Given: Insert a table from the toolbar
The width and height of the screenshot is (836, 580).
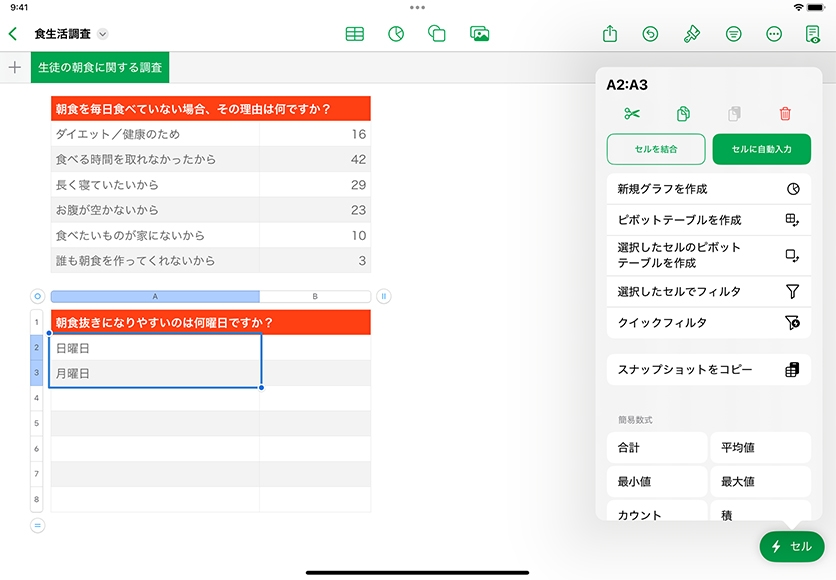Looking at the screenshot, I should 354,34.
